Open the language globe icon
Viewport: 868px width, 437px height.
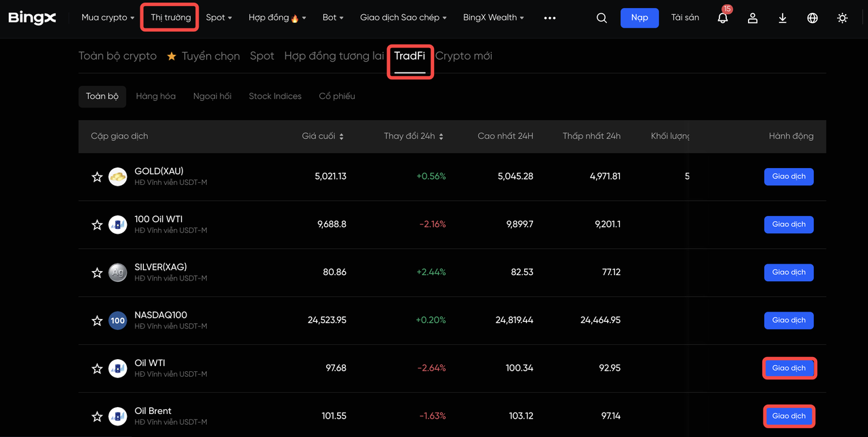pos(812,18)
